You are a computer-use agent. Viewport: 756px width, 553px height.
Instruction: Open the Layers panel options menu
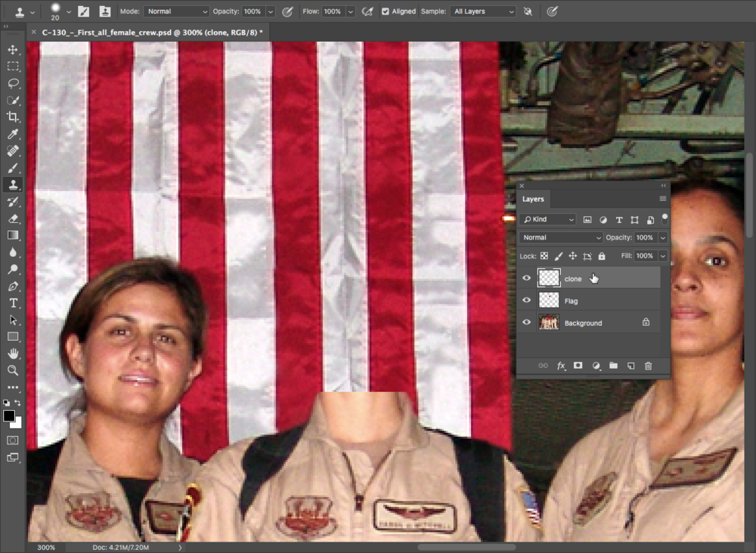point(663,199)
